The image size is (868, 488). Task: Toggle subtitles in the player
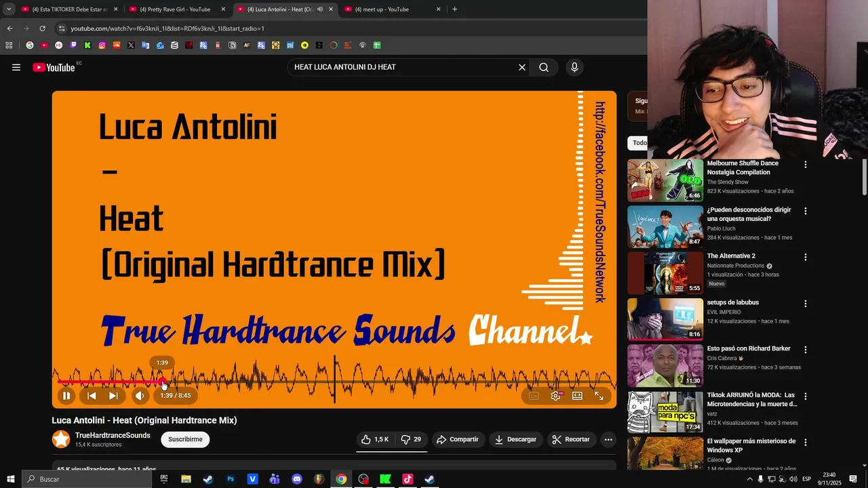(534, 396)
